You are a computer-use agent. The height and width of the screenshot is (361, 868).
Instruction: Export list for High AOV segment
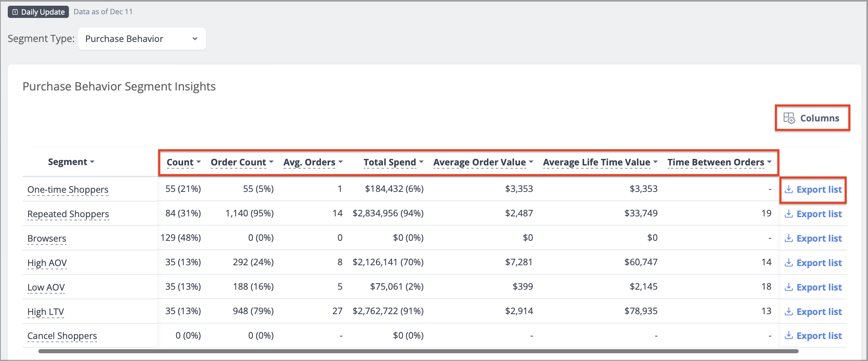813,263
